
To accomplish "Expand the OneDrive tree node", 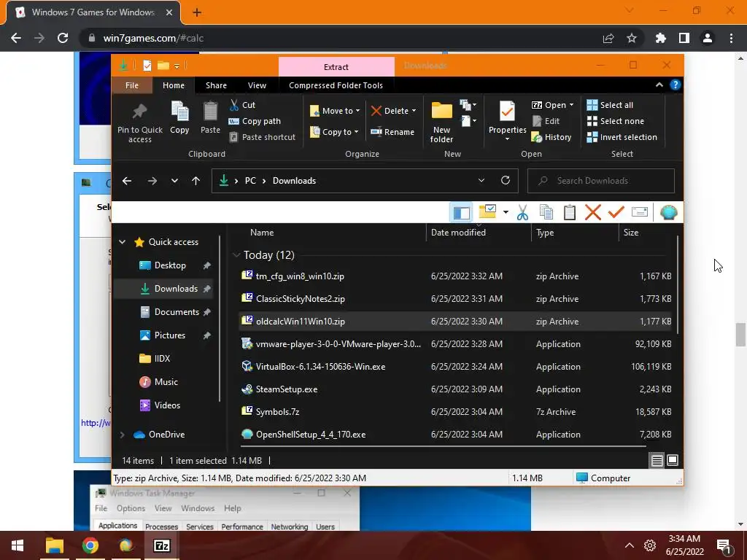I will [122, 435].
